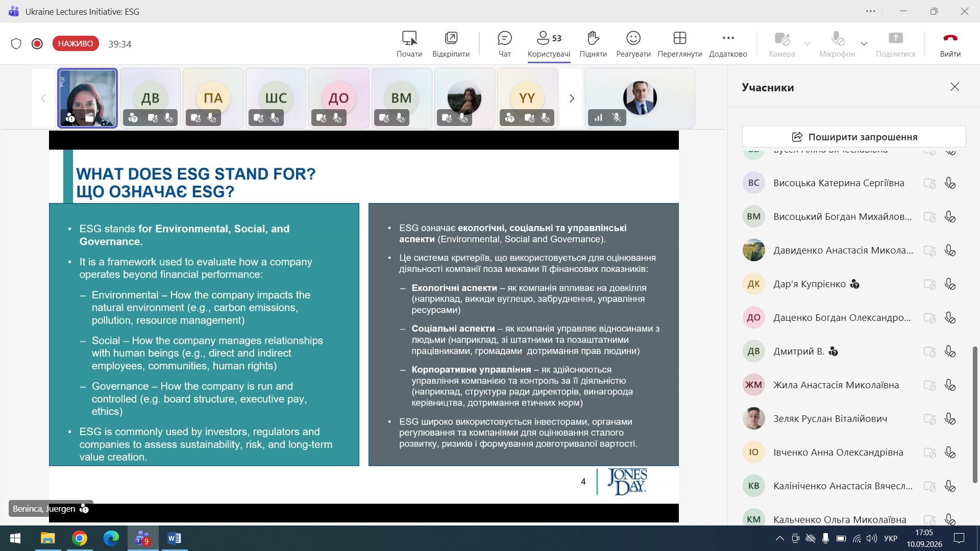Show next participant thumbnails chevron
Viewport: 980px width, 551px height.
(x=572, y=98)
